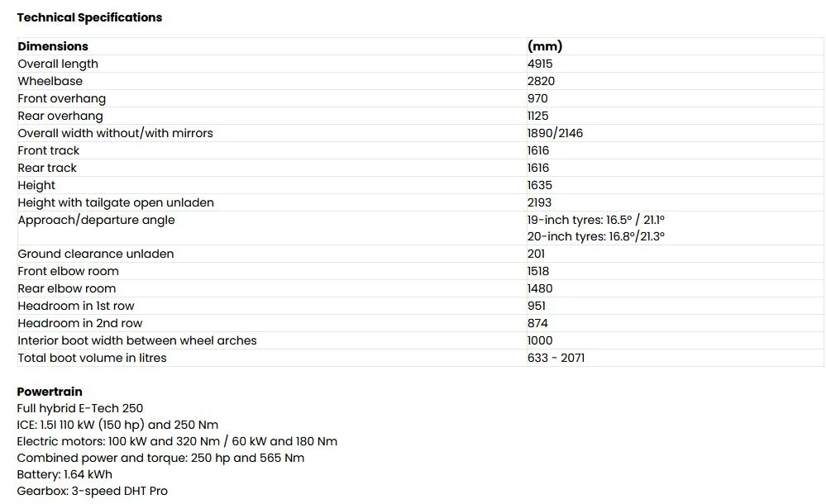Click the Powertrain section heading
The image size is (826, 504).
coord(50,392)
